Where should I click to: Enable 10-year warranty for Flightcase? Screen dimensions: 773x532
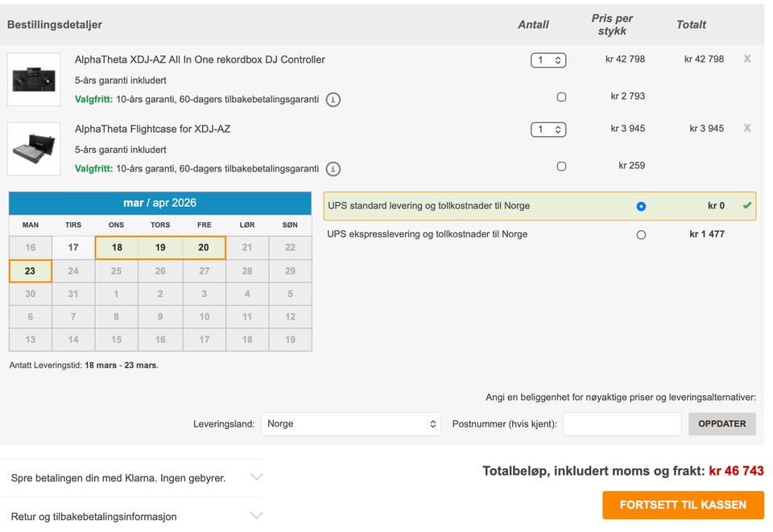tap(561, 166)
